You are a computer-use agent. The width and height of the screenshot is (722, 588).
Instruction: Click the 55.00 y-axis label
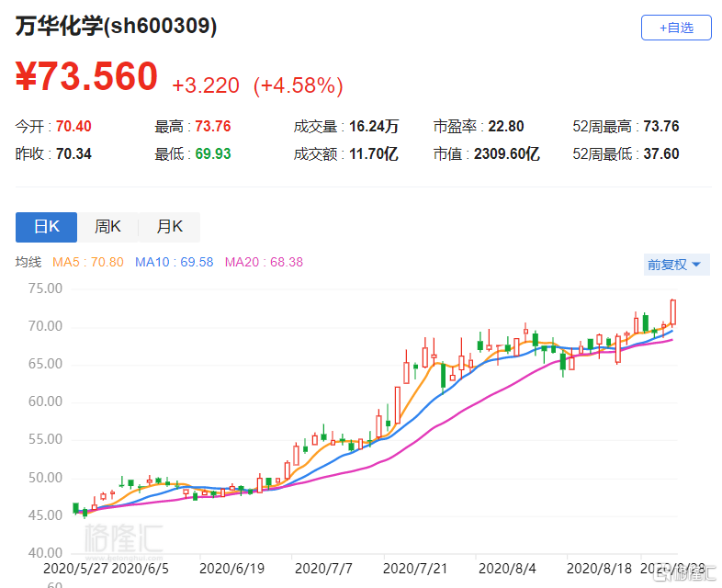45,439
